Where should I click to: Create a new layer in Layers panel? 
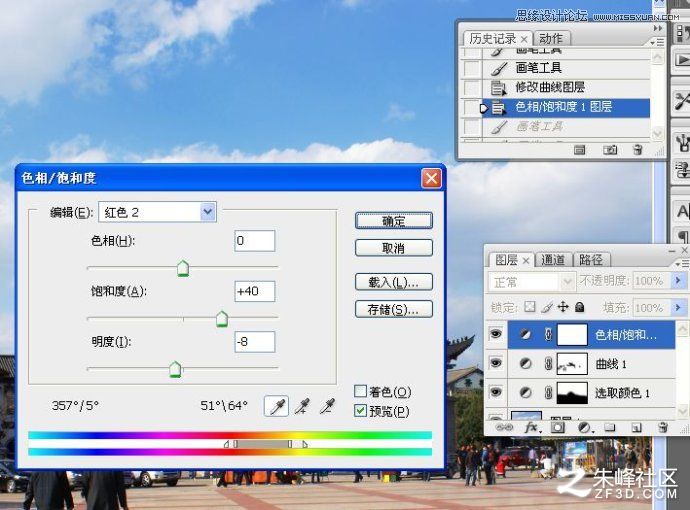[x=636, y=427]
